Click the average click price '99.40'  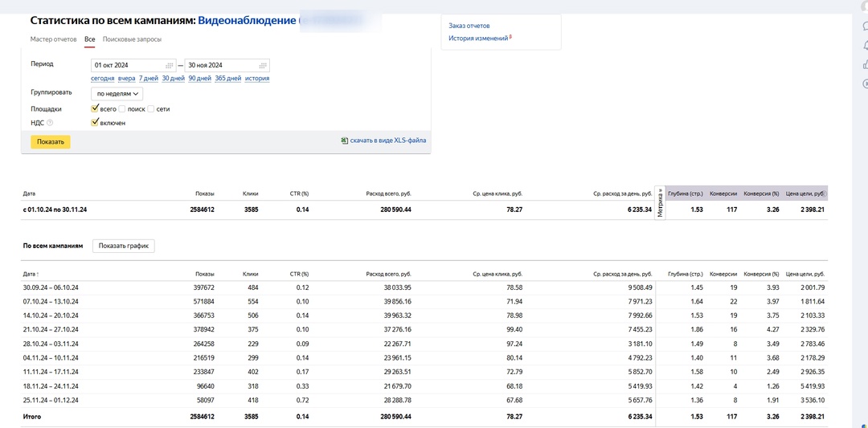pos(514,330)
